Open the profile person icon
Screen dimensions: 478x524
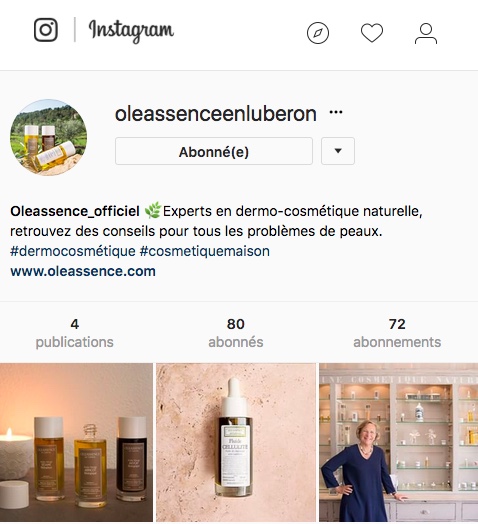point(426,33)
